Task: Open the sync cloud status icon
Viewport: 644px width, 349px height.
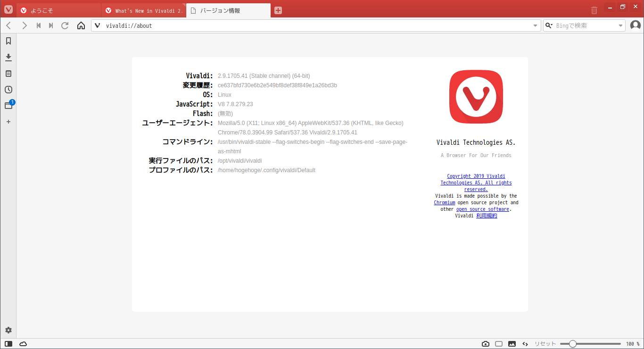Action: tap(23, 344)
